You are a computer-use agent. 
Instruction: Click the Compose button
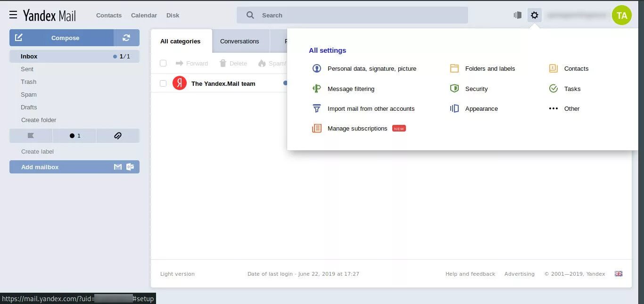click(x=61, y=38)
